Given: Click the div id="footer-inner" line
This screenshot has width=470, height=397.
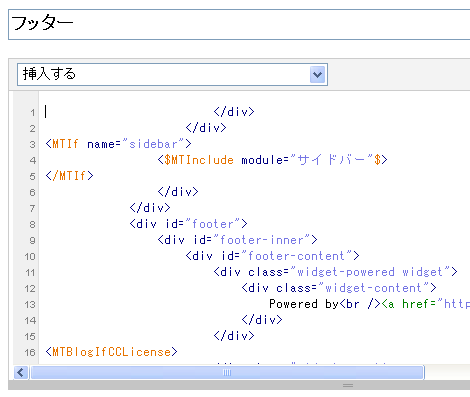Looking at the screenshot, I should pyautogui.click(x=237, y=240).
